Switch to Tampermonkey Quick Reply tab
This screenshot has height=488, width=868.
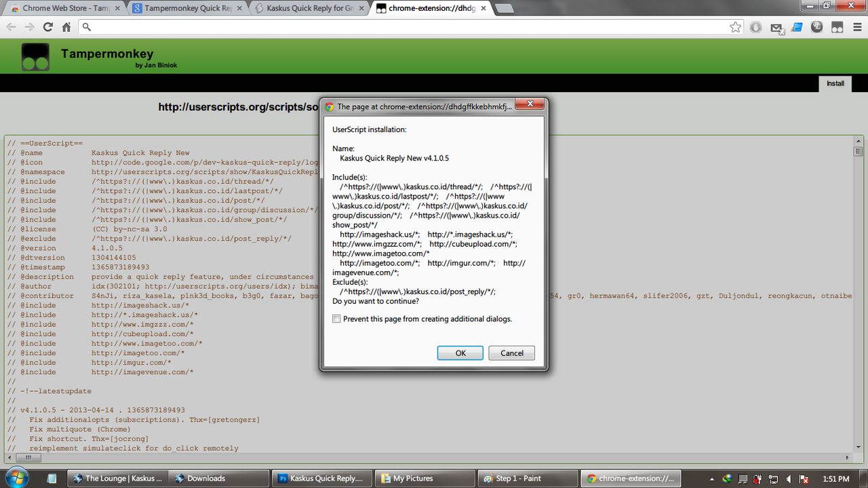click(x=186, y=8)
